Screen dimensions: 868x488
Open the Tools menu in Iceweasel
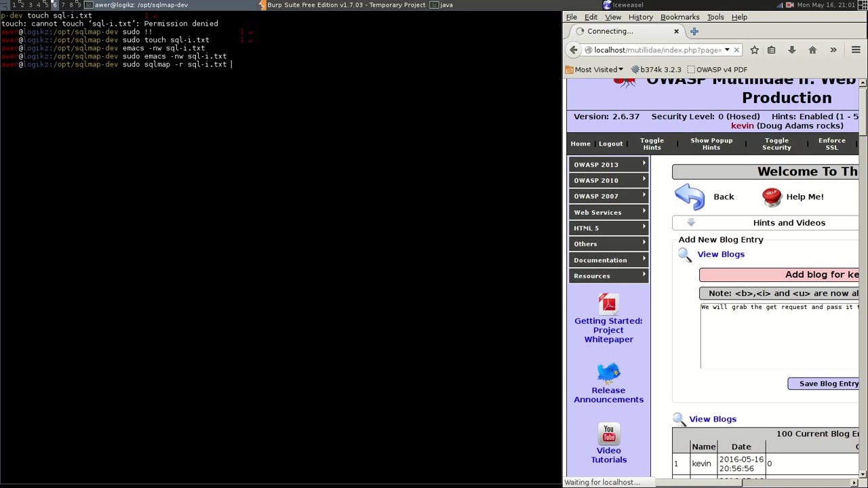point(715,17)
